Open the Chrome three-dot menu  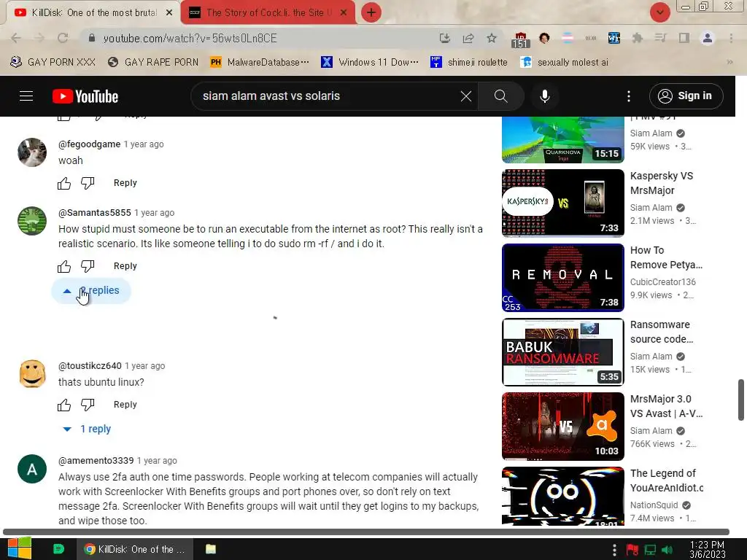[x=731, y=38]
